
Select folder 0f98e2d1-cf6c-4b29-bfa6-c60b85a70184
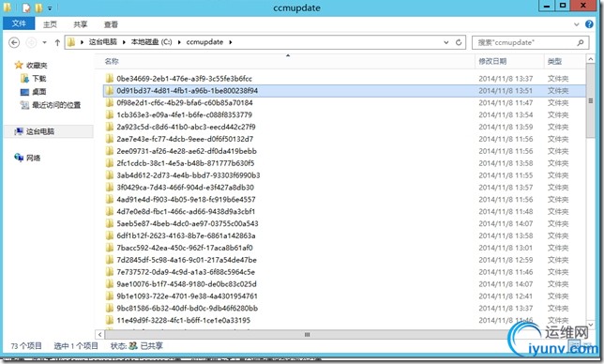185,103
